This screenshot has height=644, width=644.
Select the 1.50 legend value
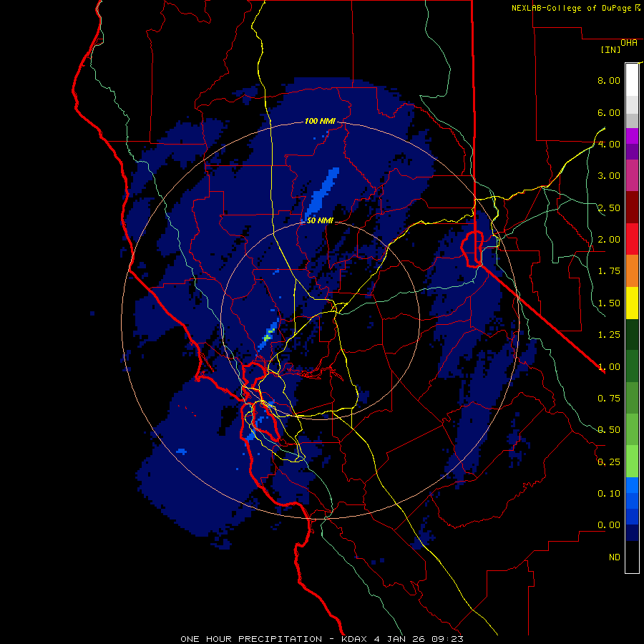(x=609, y=303)
